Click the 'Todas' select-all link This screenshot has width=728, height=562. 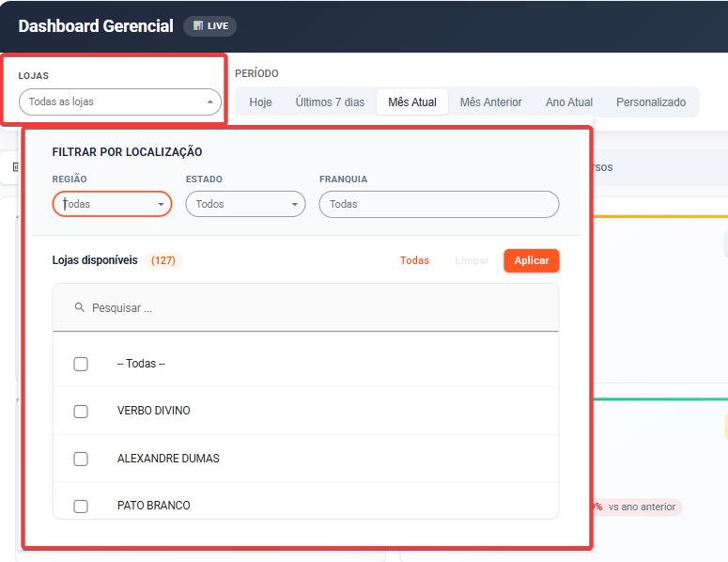414,260
